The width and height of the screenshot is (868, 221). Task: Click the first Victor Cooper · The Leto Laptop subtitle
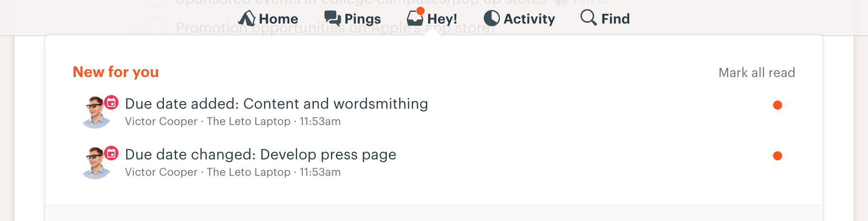(x=208, y=121)
